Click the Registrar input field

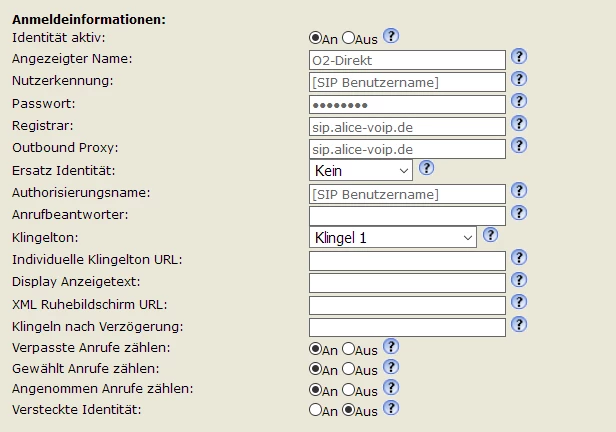point(407,127)
